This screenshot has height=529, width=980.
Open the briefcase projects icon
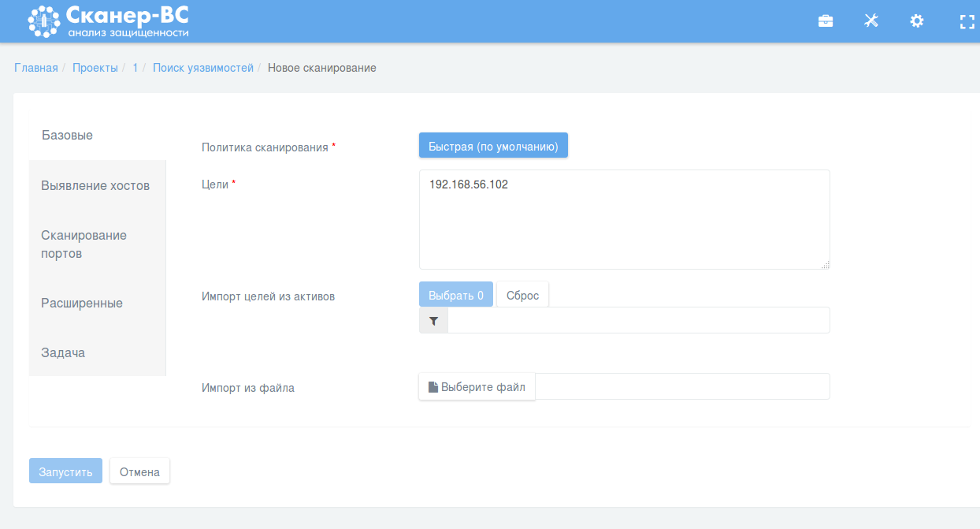click(x=826, y=21)
